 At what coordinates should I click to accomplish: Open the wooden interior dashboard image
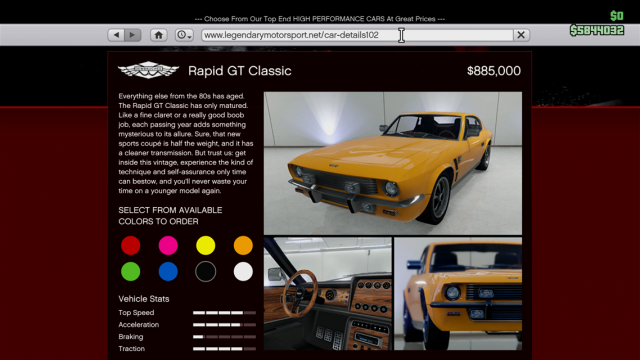tap(328, 294)
